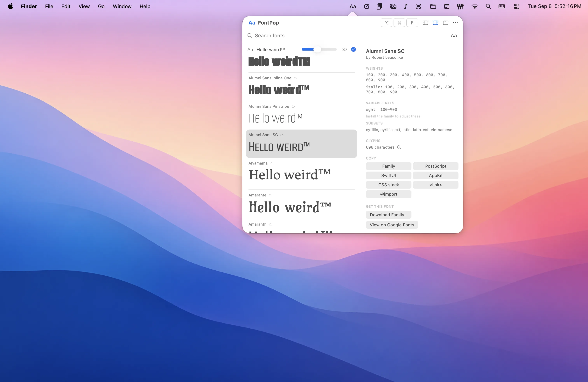Switch to compact window layout icon
Image resolution: width=588 pixels, height=382 pixels.
click(x=445, y=23)
